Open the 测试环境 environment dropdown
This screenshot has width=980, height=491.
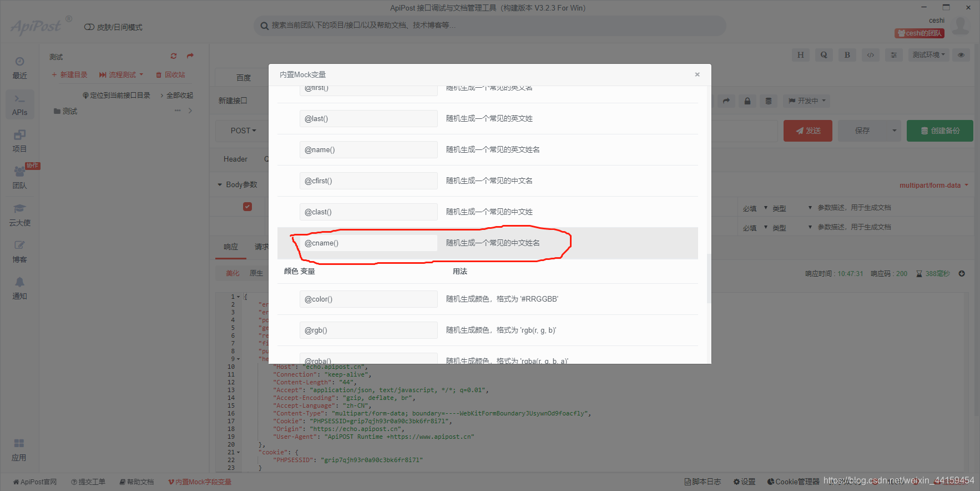point(929,55)
